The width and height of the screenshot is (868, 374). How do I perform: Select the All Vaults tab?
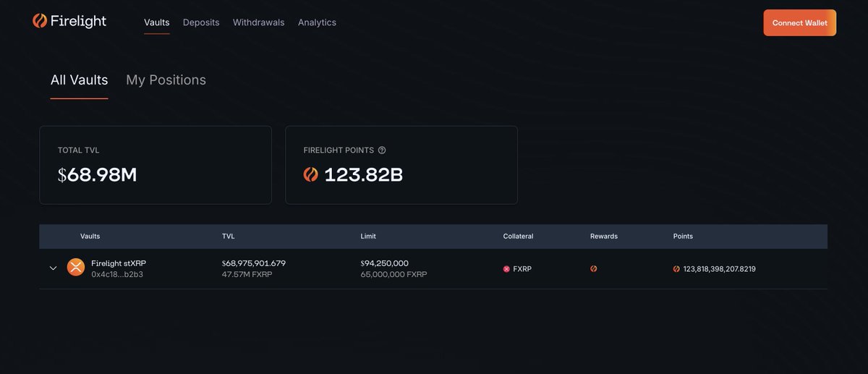tap(80, 80)
